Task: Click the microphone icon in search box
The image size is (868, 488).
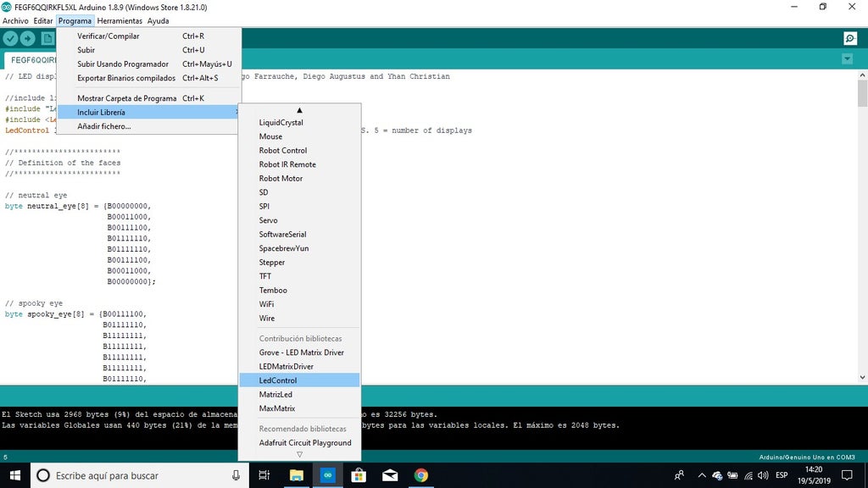Action: pos(236,475)
